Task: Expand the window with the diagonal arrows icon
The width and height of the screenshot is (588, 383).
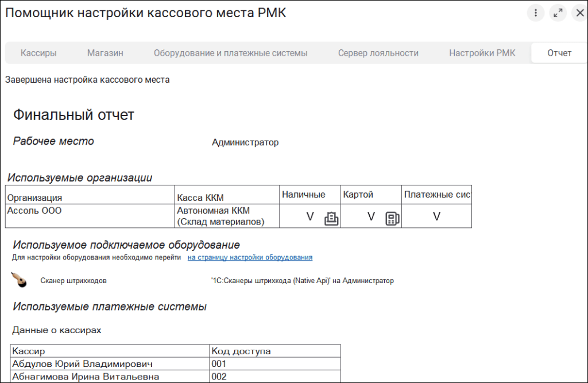Action: 557,13
